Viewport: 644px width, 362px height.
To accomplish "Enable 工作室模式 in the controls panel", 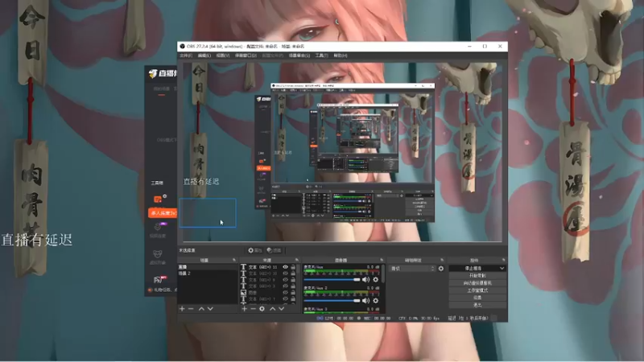I will [477, 290].
